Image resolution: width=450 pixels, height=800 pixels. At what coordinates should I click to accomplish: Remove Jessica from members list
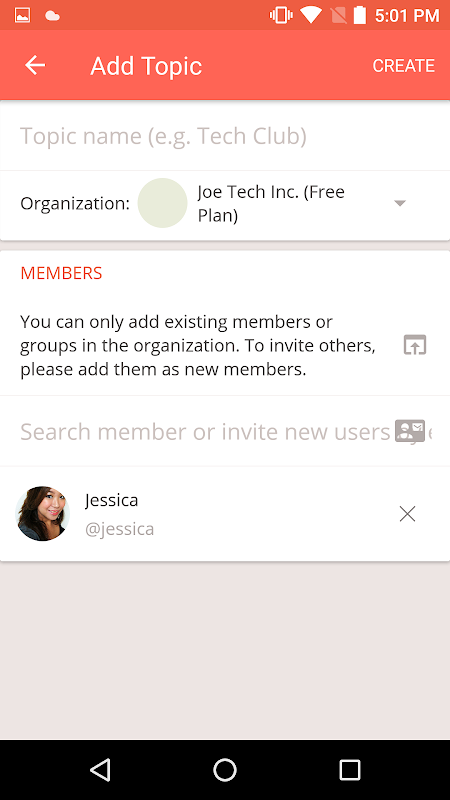pos(407,514)
